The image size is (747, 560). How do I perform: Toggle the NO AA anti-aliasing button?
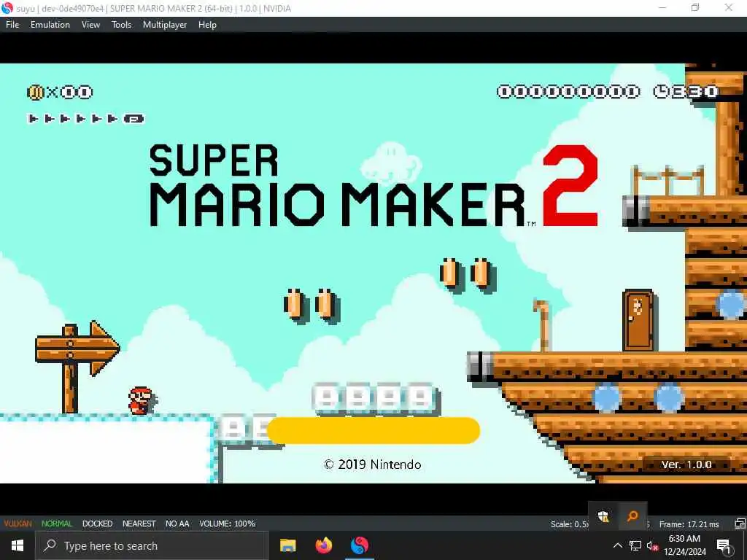(x=177, y=524)
